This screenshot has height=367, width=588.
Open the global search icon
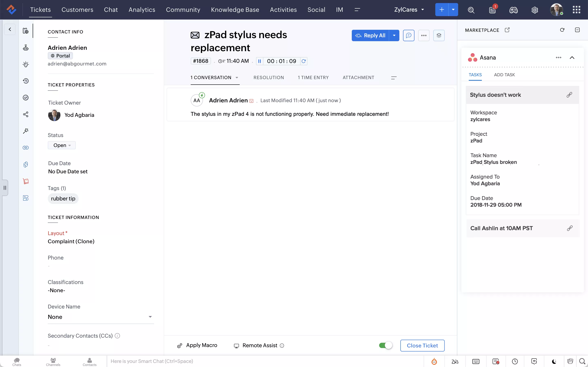click(x=471, y=10)
